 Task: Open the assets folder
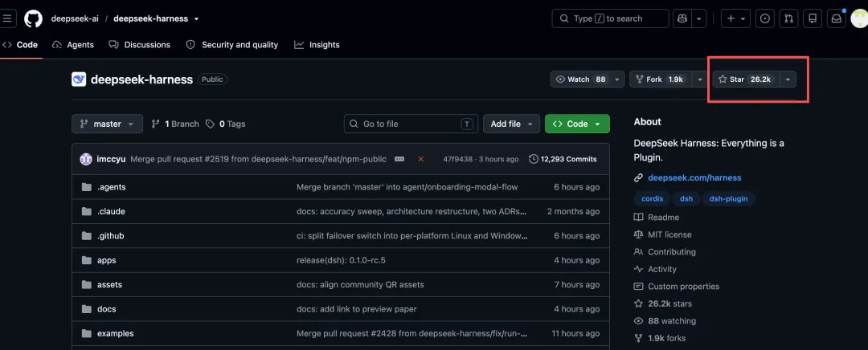109,285
